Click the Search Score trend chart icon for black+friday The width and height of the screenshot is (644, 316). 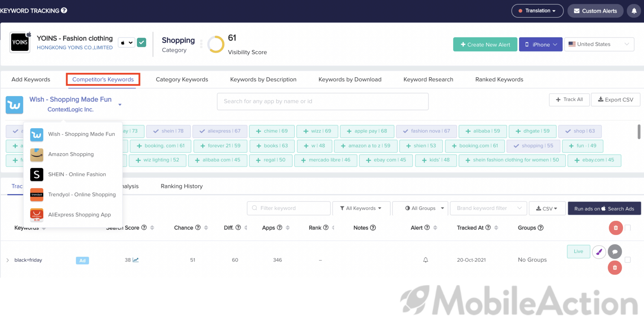(x=136, y=260)
